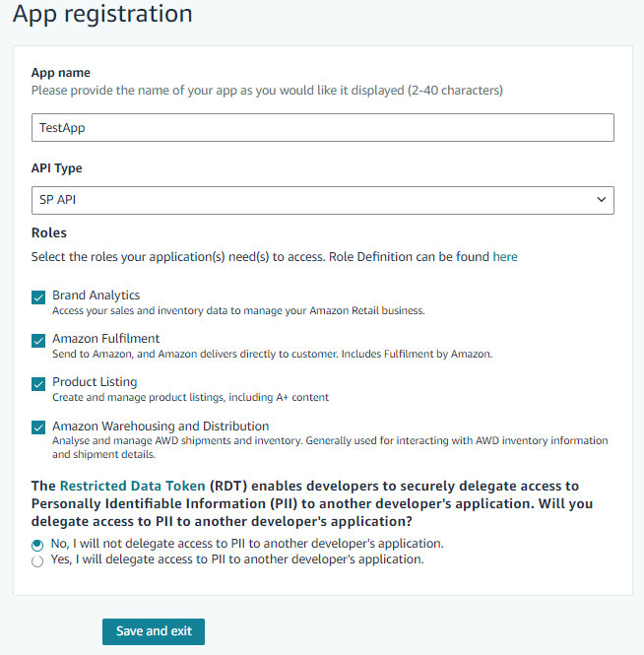644x655 pixels.
Task: Click the 'Amazon Fulfilment' role label text
Action: (x=106, y=339)
